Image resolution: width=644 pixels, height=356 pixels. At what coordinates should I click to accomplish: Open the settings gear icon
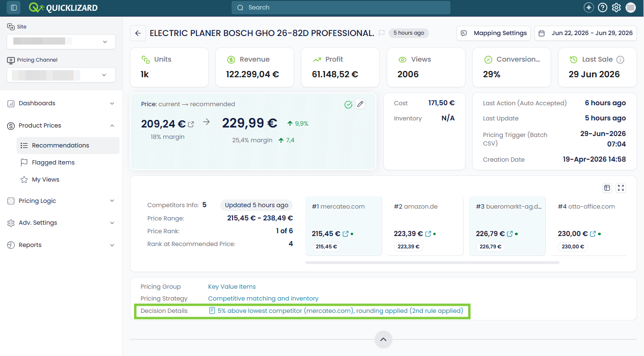click(616, 8)
